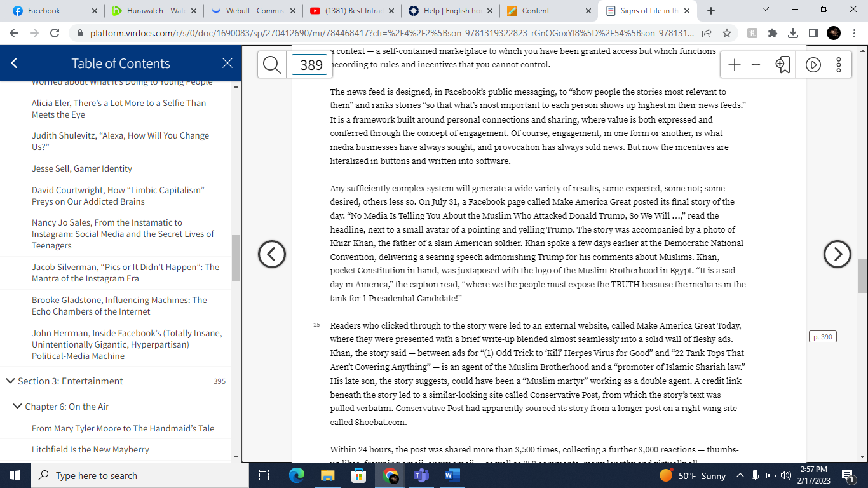The height and width of the screenshot is (488, 868).
Task: Collapse Section 3: Entertainment
Action: pos(10,381)
